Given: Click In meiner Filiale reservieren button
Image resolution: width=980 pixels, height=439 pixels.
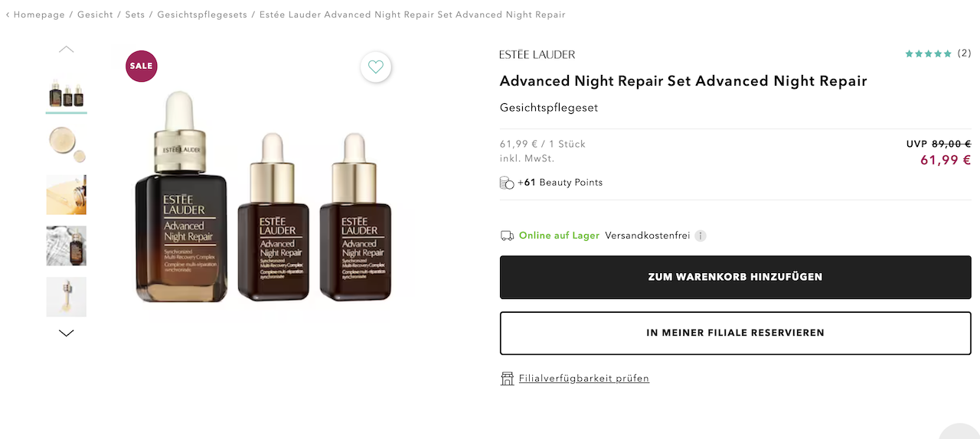Looking at the screenshot, I should coord(735,333).
